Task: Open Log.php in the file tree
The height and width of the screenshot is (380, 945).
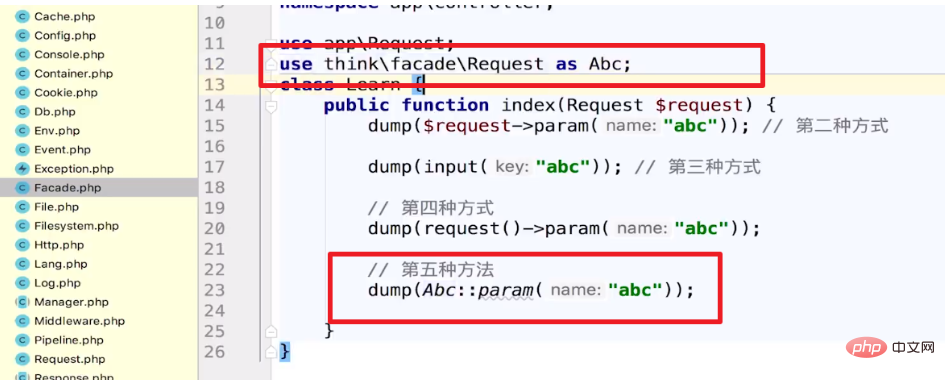Action: [x=57, y=283]
